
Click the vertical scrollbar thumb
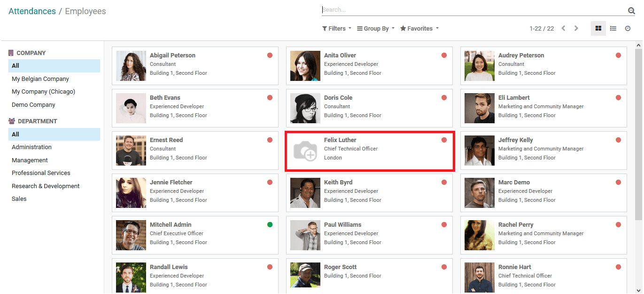click(x=639, y=134)
